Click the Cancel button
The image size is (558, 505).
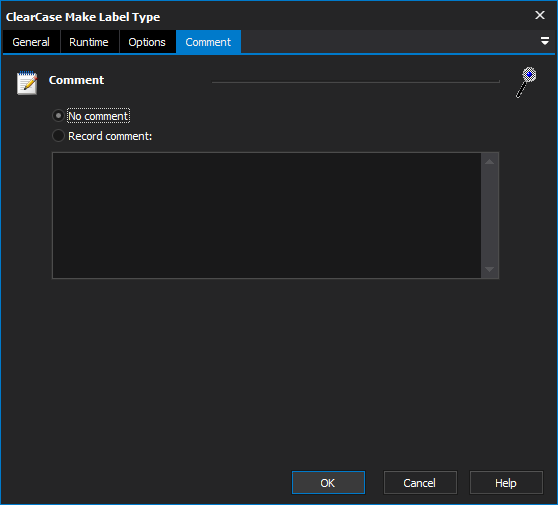pyautogui.click(x=420, y=483)
